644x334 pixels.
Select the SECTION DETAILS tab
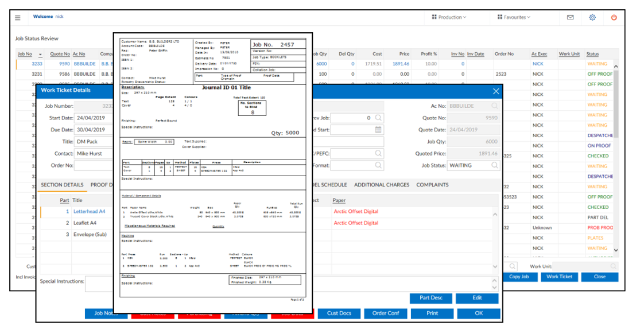[x=62, y=185]
